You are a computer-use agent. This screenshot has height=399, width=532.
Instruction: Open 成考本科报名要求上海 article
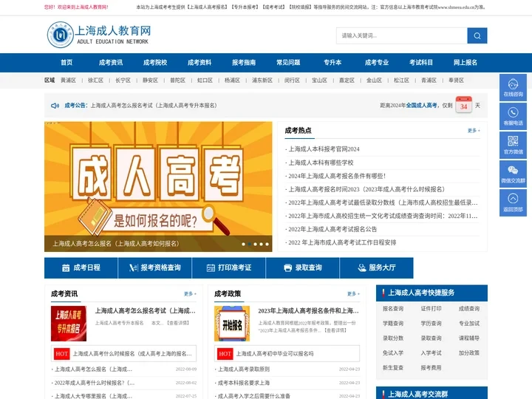pos(244,383)
